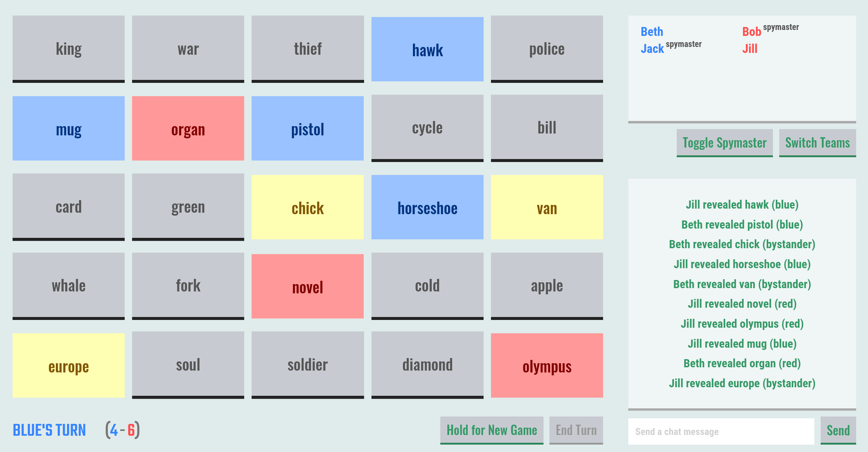Reveal the king card
Viewport: 868px width, 452px height.
pyautogui.click(x=68, y=49)
